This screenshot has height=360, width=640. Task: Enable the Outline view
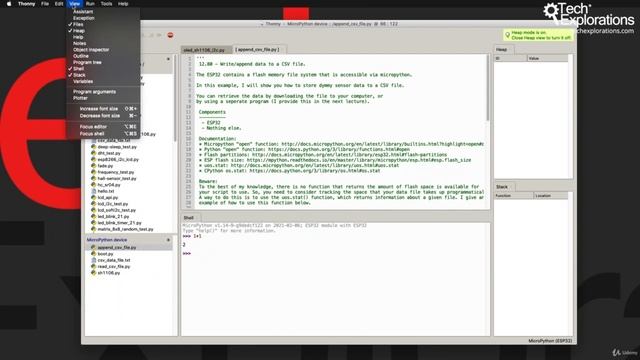103,56
